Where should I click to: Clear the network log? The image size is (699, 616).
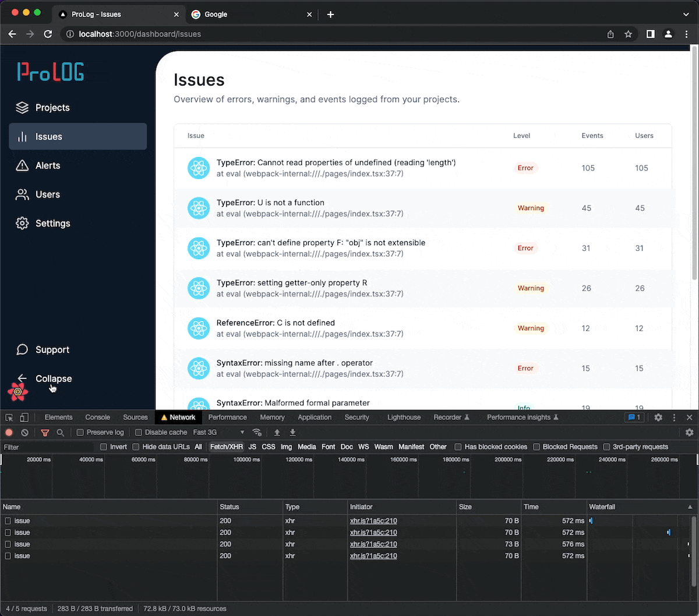click(x=24, y=433)
